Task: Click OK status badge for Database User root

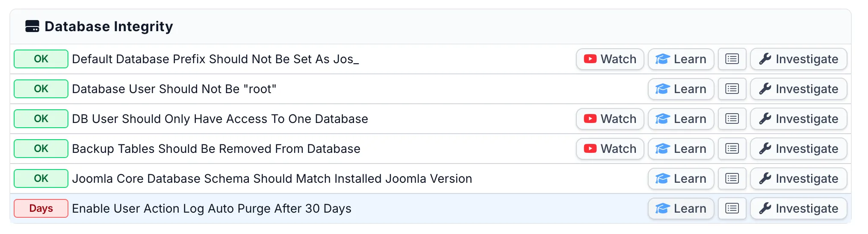Action: tap(41, 89)
